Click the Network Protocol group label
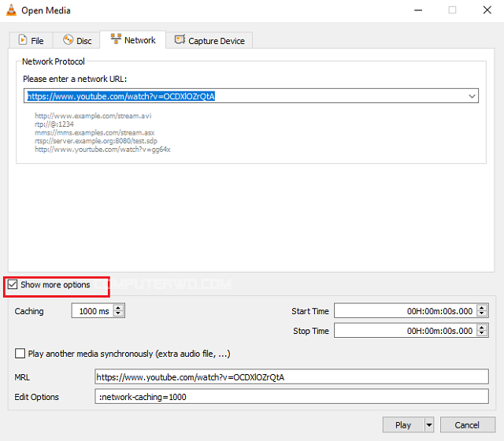 pyautogui.click(x=54, y=61)
